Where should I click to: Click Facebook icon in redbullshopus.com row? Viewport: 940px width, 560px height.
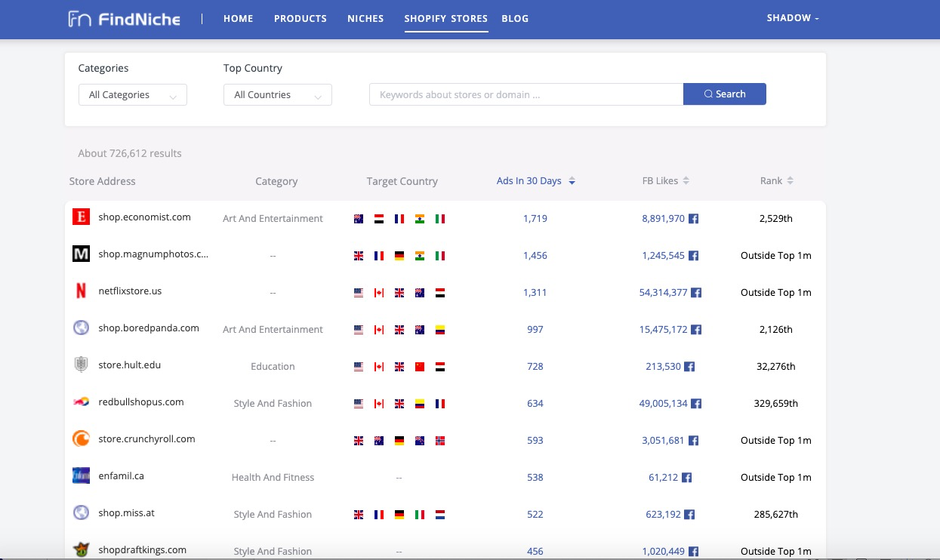[697, 404]
